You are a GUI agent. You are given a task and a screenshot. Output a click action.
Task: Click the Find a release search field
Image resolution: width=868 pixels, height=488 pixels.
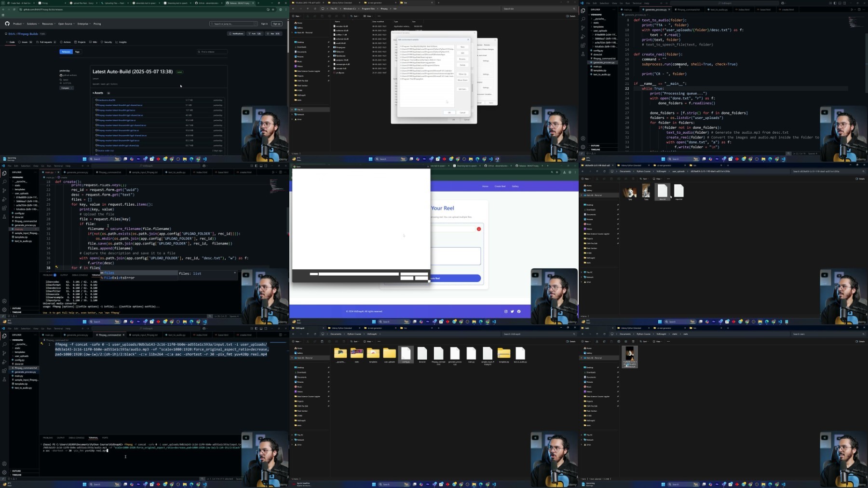(212, 52)
